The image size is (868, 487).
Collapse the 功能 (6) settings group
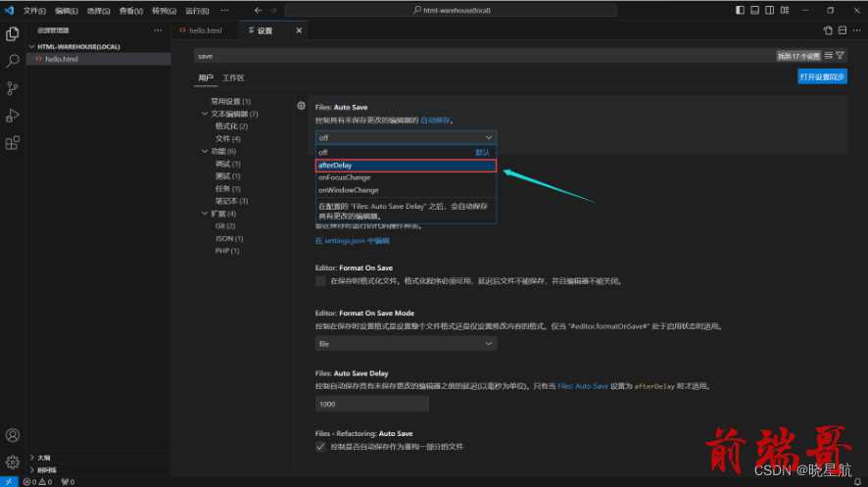click(205, 151)
